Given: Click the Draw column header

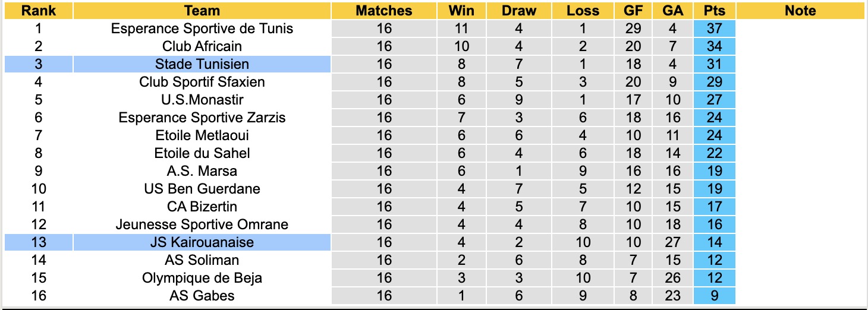Looking at the screenshot, I should (x=519, y=11).
